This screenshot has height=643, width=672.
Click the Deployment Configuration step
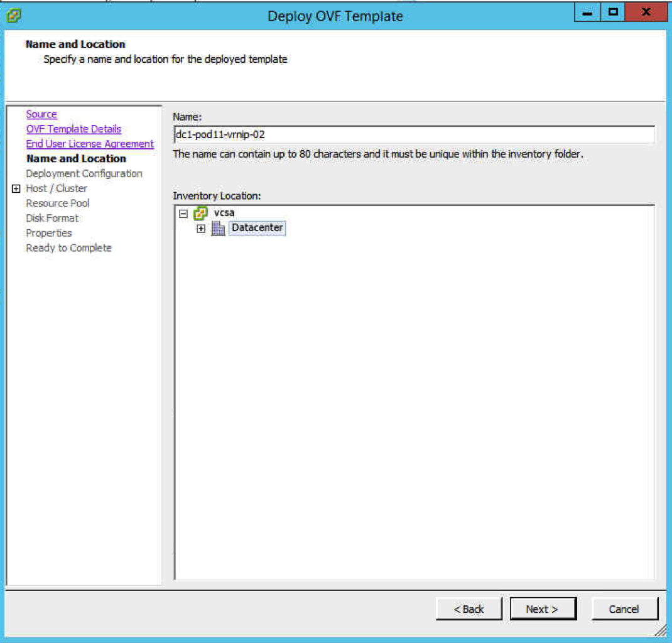click(84, 173)
